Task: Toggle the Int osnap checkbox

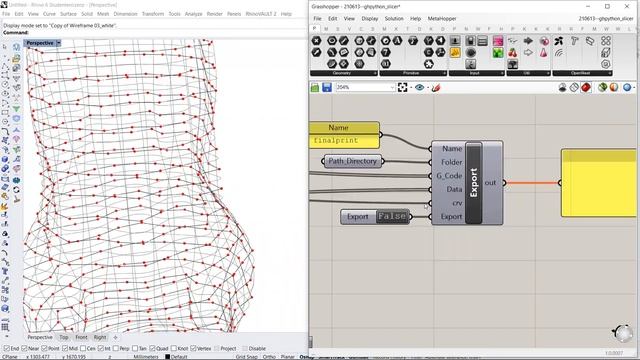Action: pos(101,349)
